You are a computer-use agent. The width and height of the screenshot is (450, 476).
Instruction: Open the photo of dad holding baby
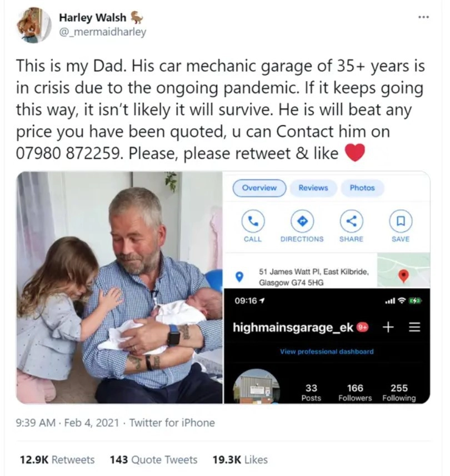tap(119, 287)
